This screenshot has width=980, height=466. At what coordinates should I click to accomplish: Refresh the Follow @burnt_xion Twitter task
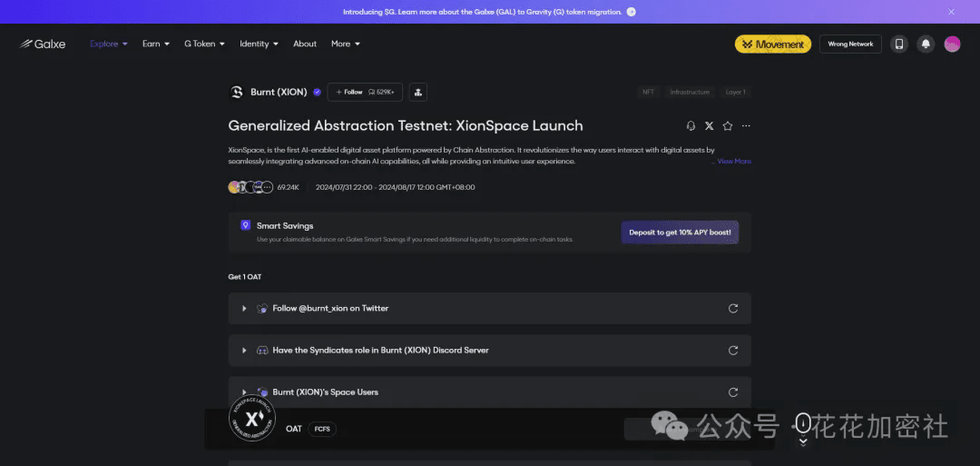pyautogui.click(x=733, y=308)
